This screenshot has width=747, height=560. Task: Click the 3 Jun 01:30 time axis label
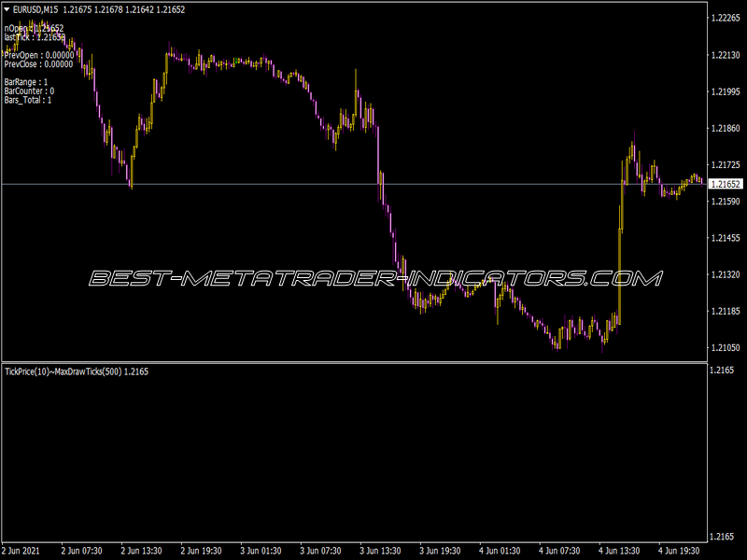point(261,551)
